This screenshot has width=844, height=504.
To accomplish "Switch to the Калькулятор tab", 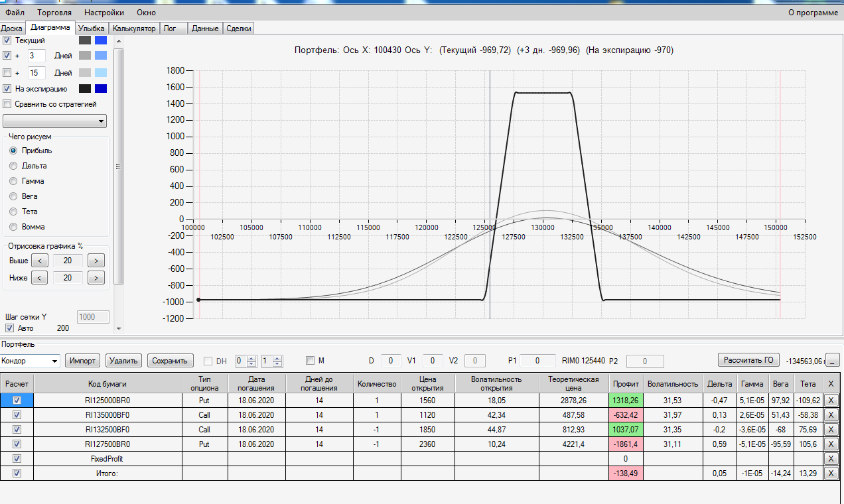I will coord(134,29).
